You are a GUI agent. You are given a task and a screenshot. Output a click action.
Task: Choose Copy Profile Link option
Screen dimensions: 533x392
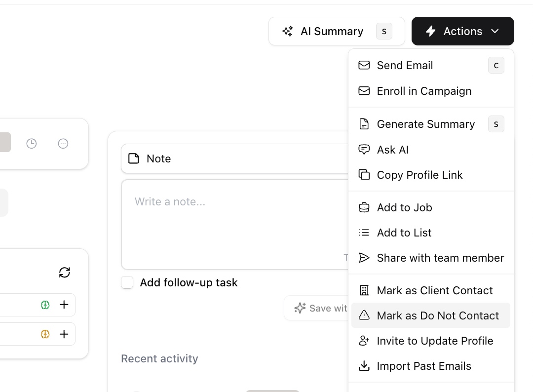click(431, 175)
